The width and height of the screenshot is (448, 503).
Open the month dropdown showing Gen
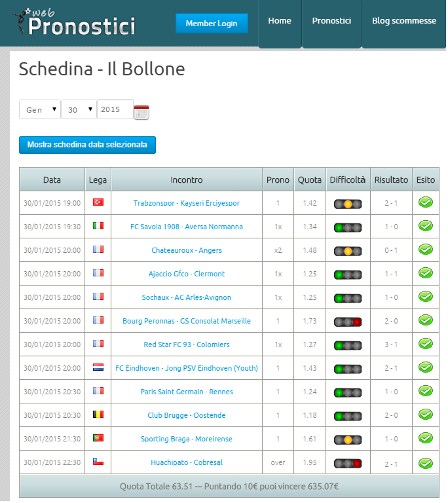pyautogui.click(x=40, y=110)
